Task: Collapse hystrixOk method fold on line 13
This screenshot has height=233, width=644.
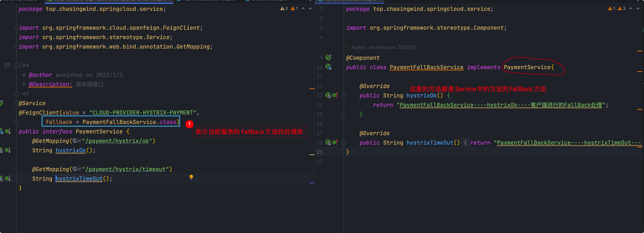Action: click(x=344, y=96)
